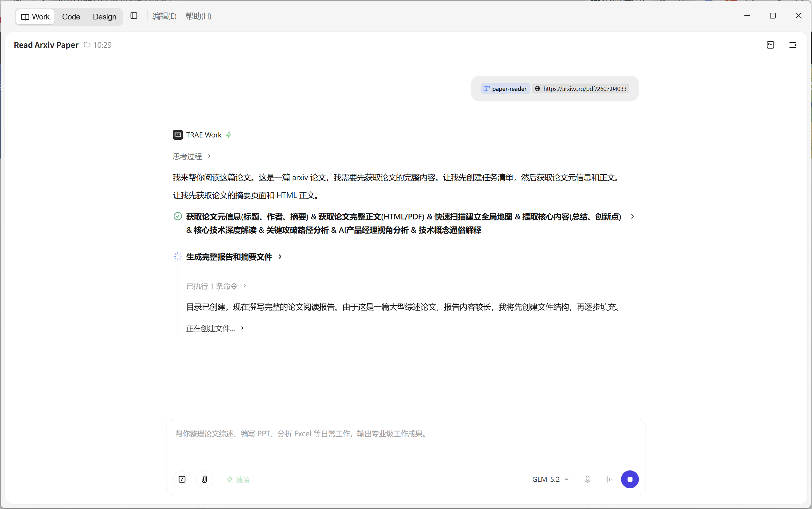Click the Read Arxiv Paper title

46,45
